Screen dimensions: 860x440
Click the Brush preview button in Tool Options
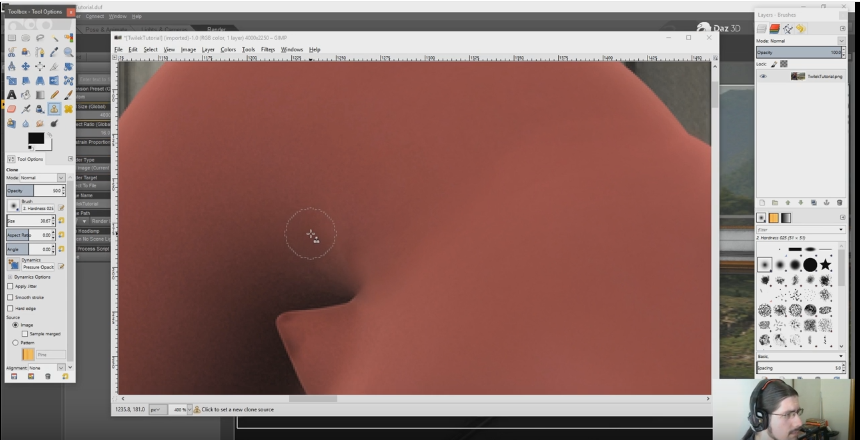pyautogui.click(x=13, y=206)
